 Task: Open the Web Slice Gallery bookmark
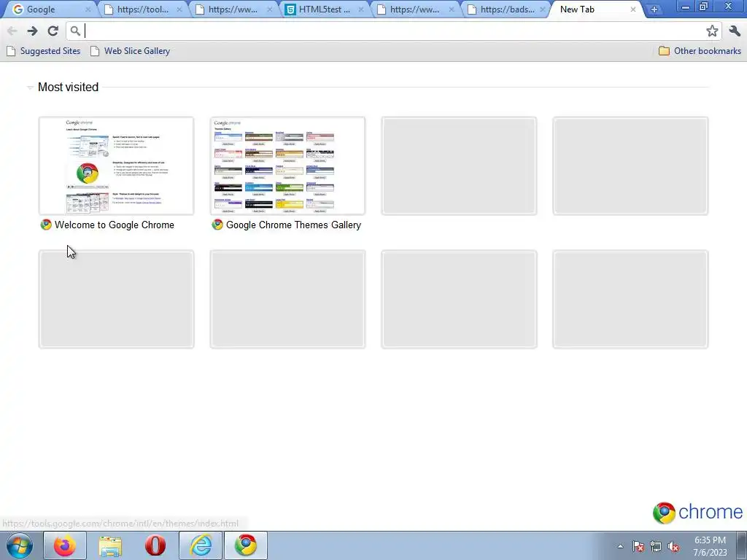130,51
